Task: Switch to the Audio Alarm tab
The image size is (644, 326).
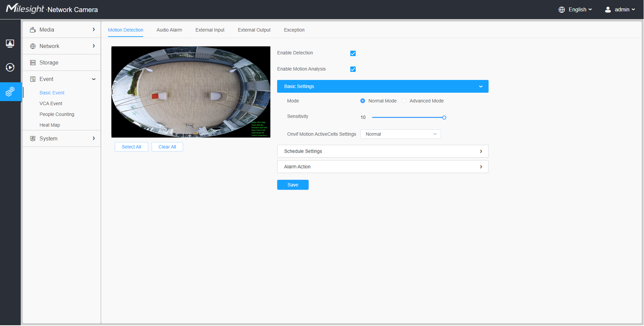Action: [169, 30]
